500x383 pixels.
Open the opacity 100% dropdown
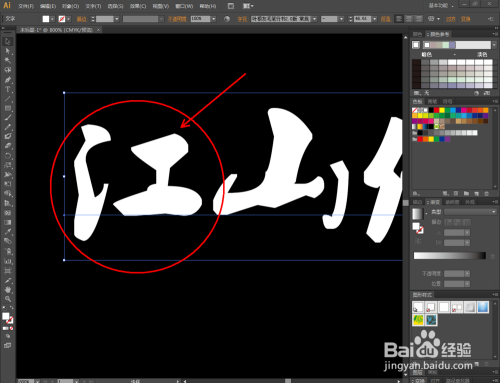click(214, 19)
